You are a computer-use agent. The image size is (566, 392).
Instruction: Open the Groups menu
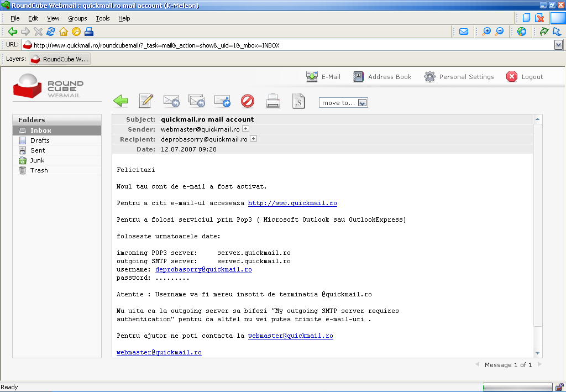click(77, 18)
